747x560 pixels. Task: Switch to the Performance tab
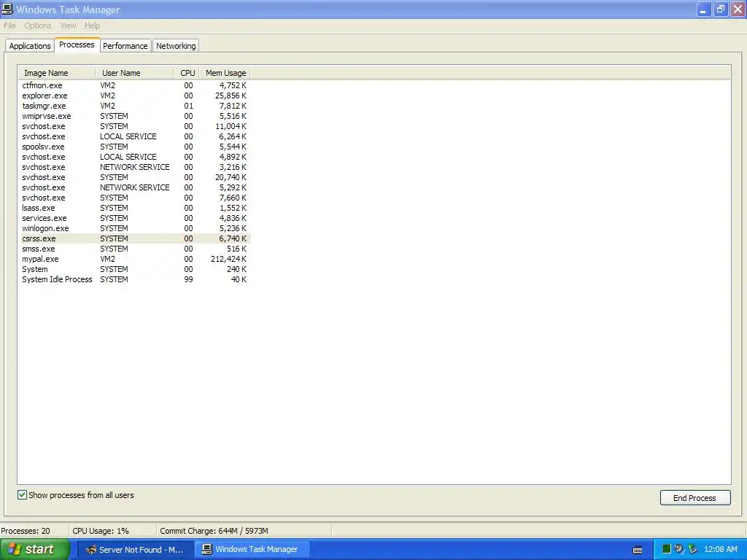[x=125, y=46]
